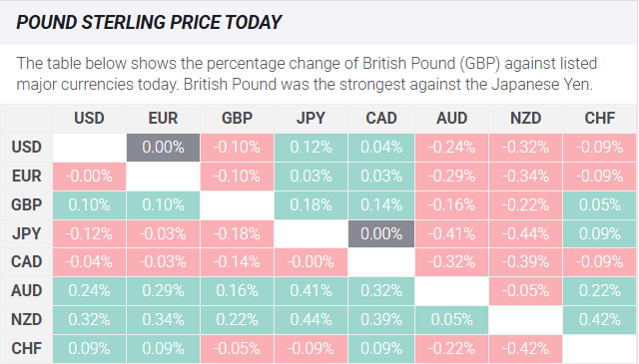The height and width of the screenshot is (364, 639).
Task: Click the Pound Sterling Price Today heading
Action: coord(149,22)
